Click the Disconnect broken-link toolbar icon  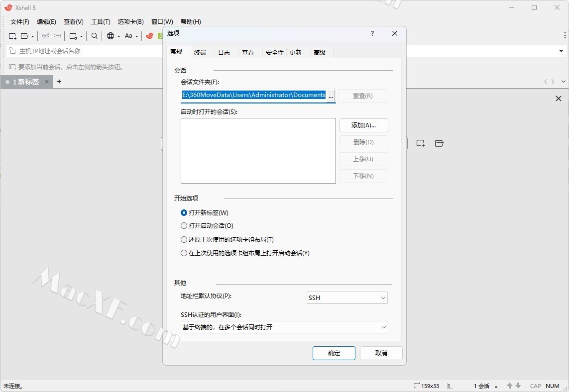point(46,36)
